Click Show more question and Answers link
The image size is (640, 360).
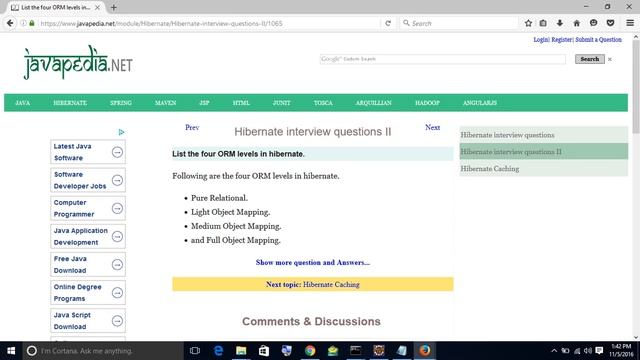point(313,262)
